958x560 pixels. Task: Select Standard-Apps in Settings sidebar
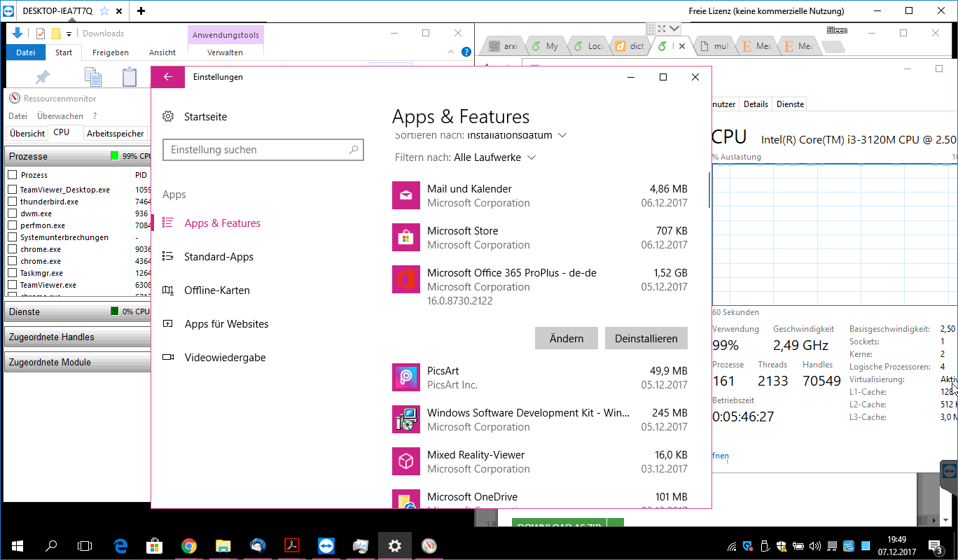pos(218,257)
